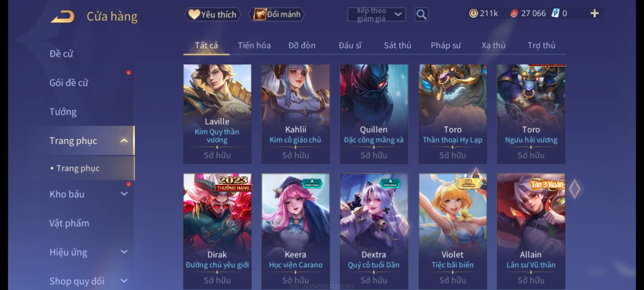Expand the Shop quy đổi section
The height and width of the screenshot is (290, 644).
pyautogui.click(x=124, y=281)
